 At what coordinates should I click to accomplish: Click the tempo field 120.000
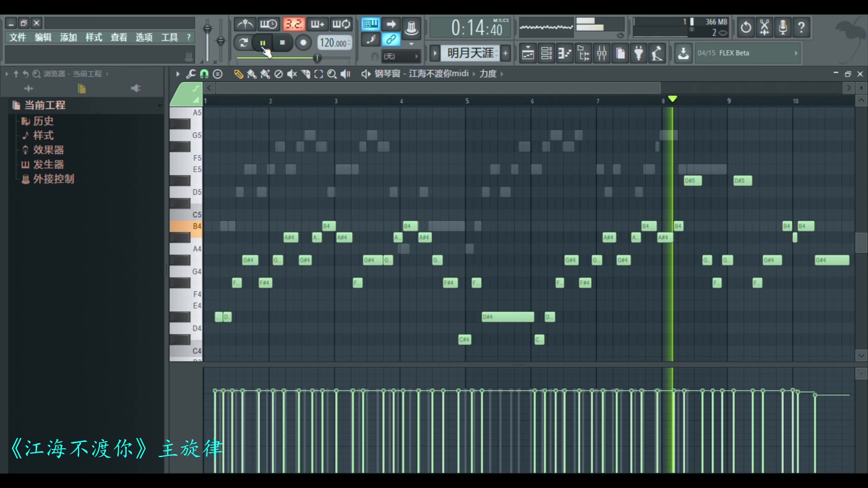(335, 43)
